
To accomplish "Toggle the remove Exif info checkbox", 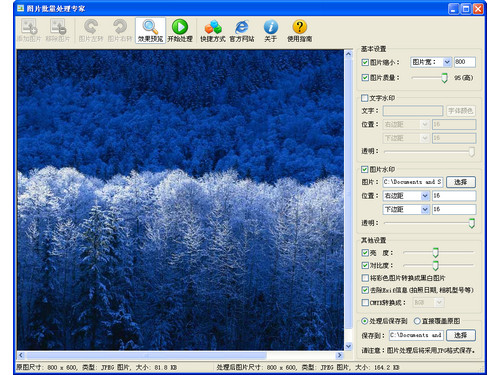I will point(365,290).
